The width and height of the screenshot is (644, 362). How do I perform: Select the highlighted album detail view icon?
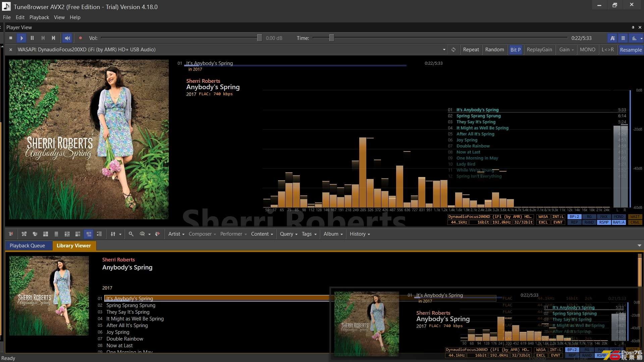(89, 234)
